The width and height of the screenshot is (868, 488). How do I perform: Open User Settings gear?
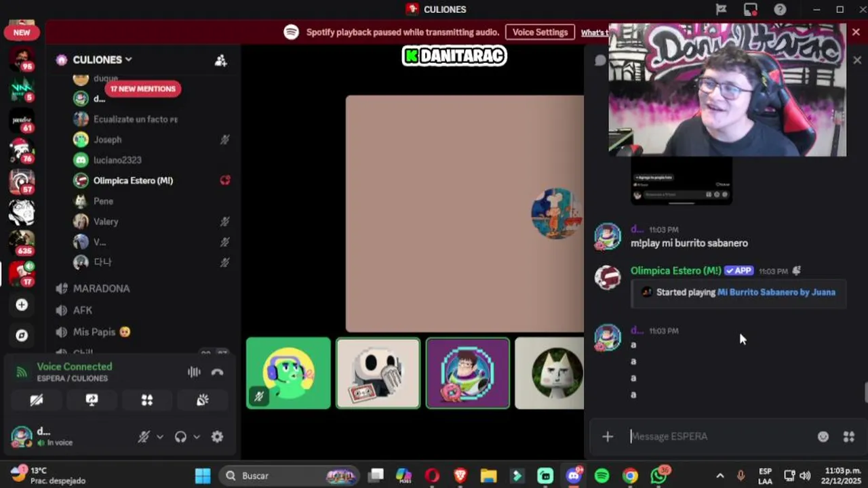(x=217, y=437)
